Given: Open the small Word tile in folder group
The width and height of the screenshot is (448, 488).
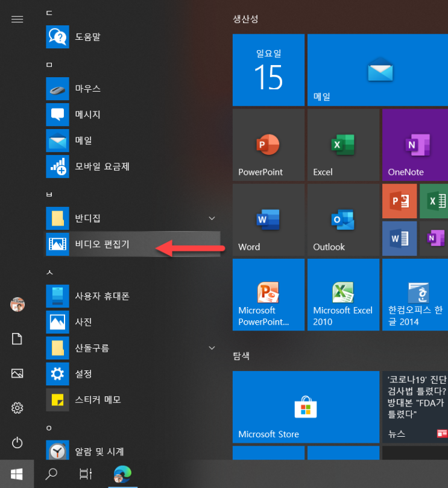Looking at the screenshot, I should tap(400, 238).
